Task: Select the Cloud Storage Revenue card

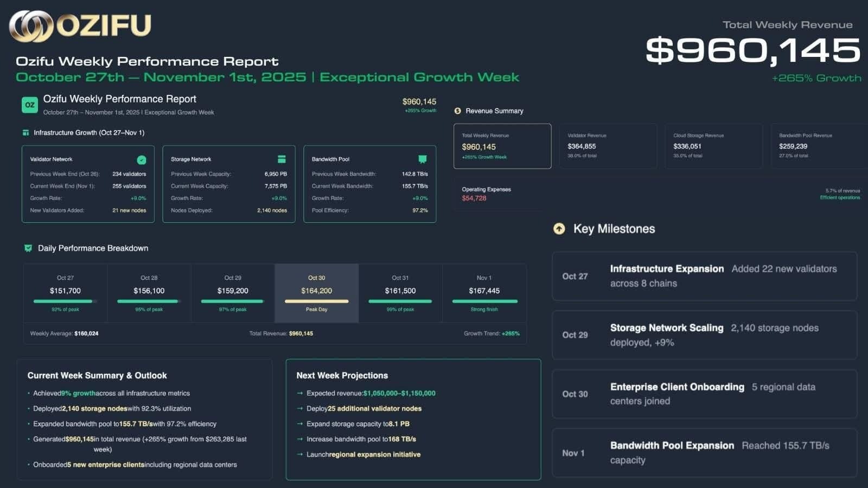Action: 713,146
